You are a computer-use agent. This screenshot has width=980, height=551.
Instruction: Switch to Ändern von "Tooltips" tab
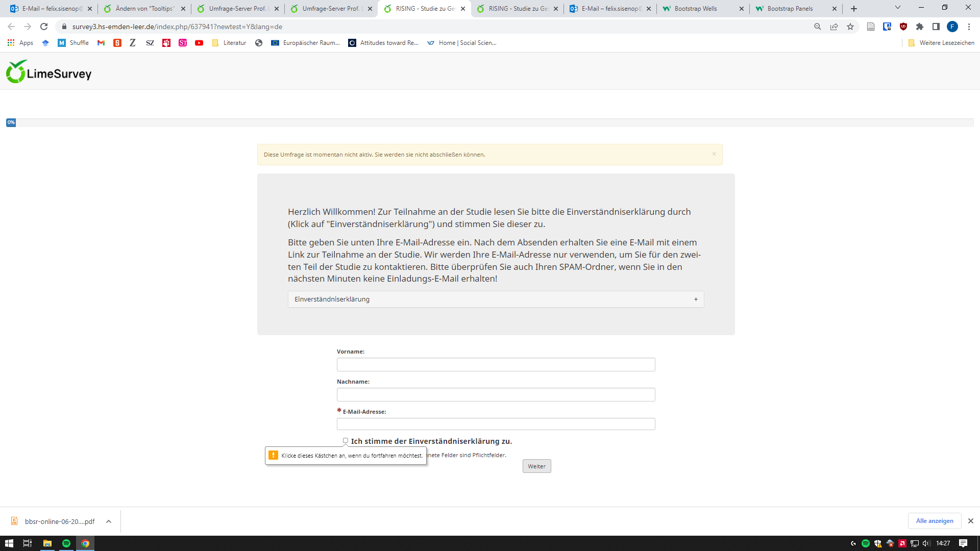click(144, 9)
